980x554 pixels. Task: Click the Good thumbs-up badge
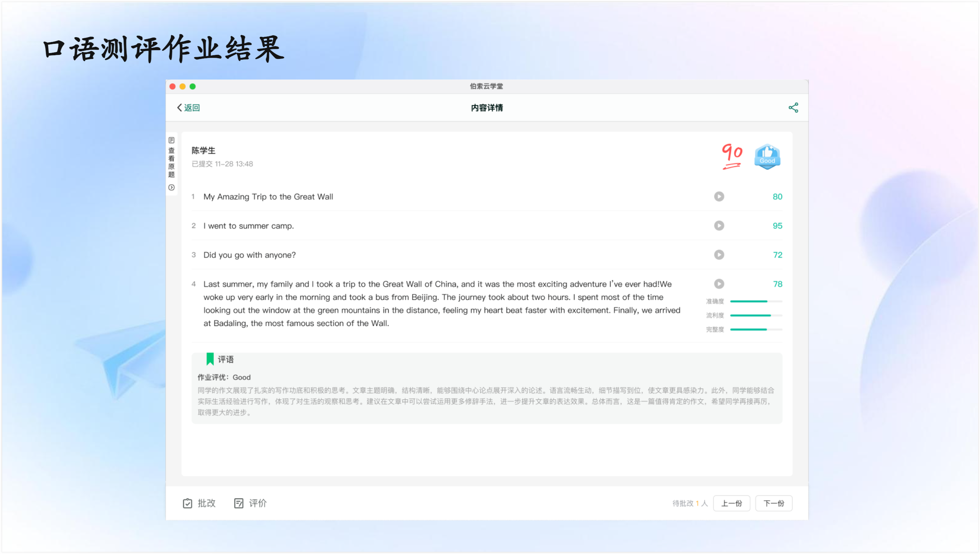tap(767, 157)
